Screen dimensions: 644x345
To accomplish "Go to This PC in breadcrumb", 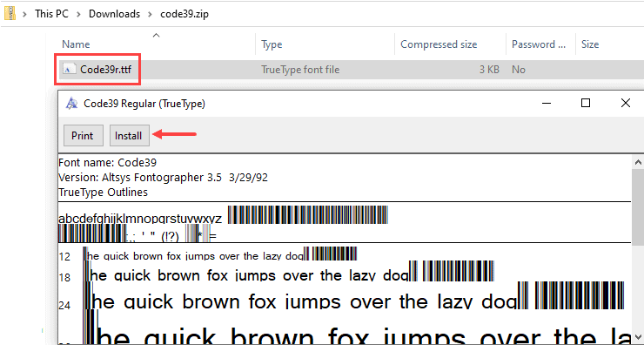I will tap(51, 14).
